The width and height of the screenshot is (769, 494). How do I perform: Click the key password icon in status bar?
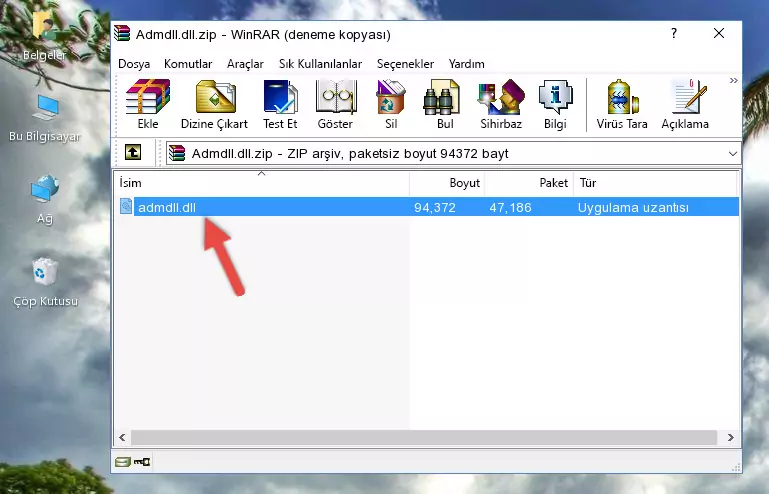142,462
